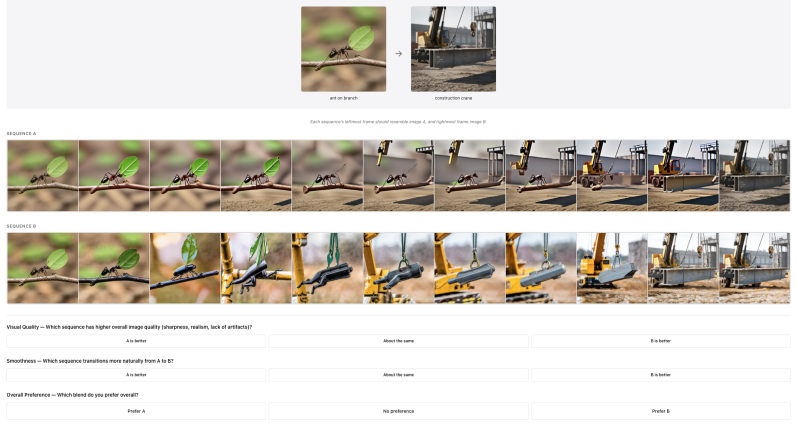
Task: Open Sequence B third frame with black beetle
Action: tap(185, 268)
